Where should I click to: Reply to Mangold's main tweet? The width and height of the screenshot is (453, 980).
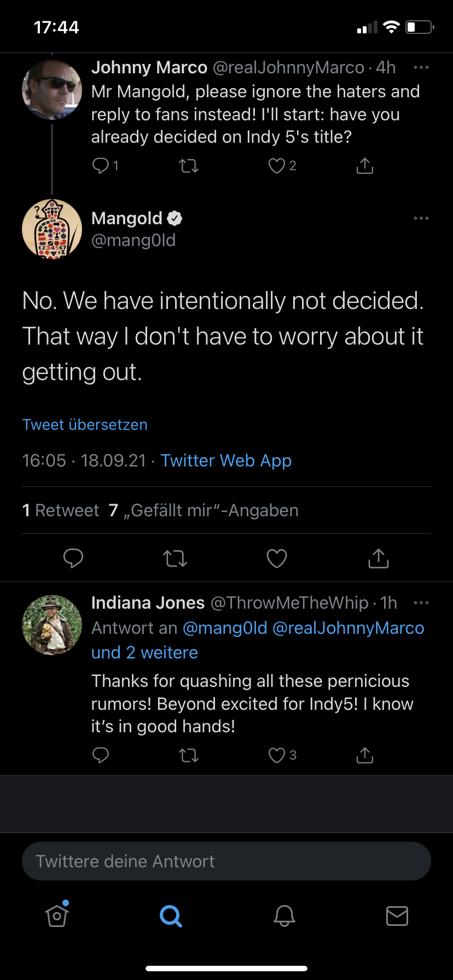(73, 558)
